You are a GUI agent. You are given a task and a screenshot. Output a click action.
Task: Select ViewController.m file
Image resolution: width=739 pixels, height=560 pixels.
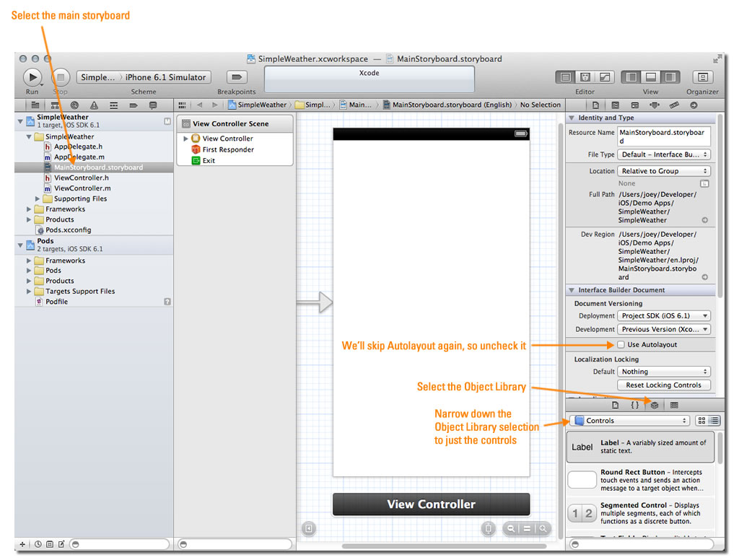coord(82,188)
